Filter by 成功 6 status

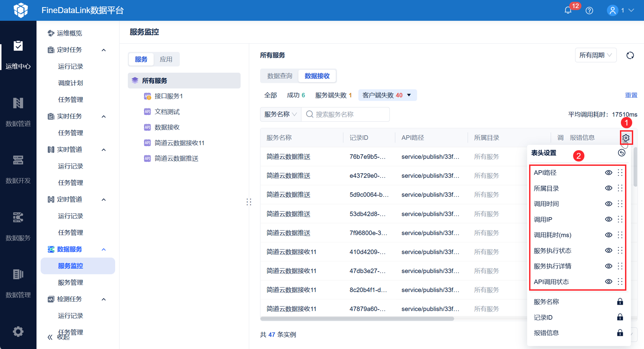point(296,95)
